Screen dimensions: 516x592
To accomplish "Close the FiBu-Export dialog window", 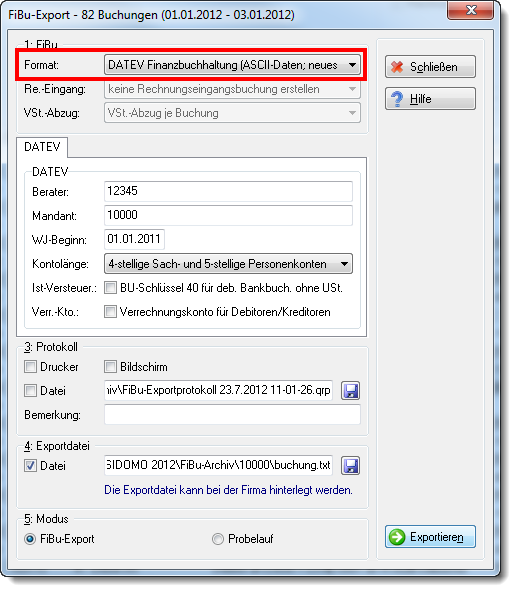I will (x=470, y=10).
